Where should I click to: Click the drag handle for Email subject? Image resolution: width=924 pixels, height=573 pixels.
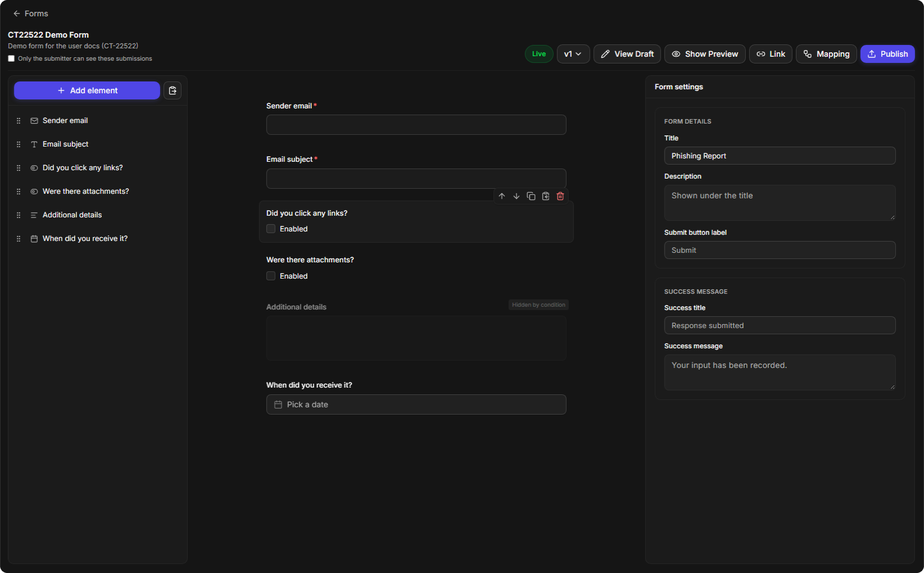19,144
